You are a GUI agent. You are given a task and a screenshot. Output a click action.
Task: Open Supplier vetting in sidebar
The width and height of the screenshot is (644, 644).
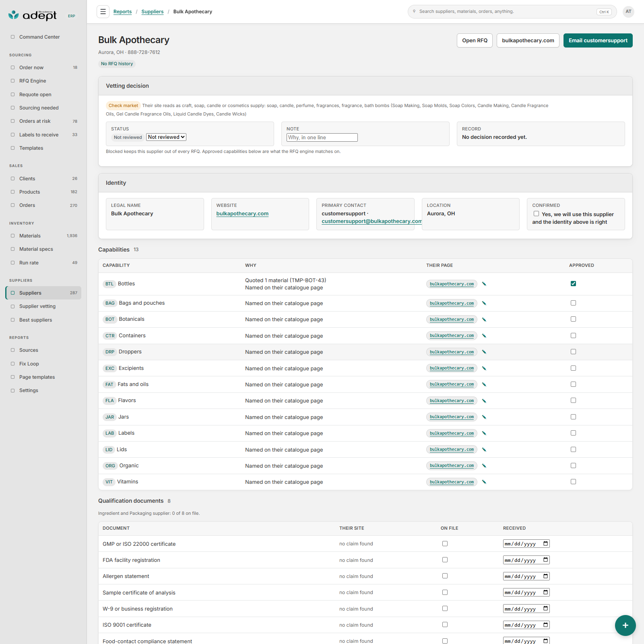coord(43,306)
